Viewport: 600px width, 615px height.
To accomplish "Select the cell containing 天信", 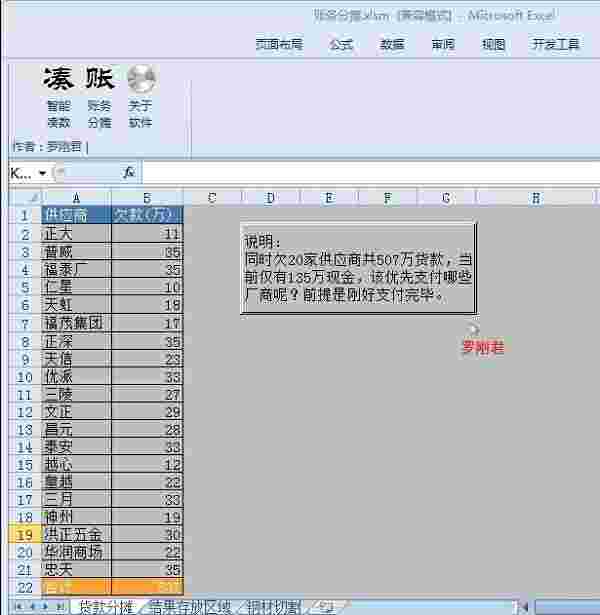I will 76,359.
